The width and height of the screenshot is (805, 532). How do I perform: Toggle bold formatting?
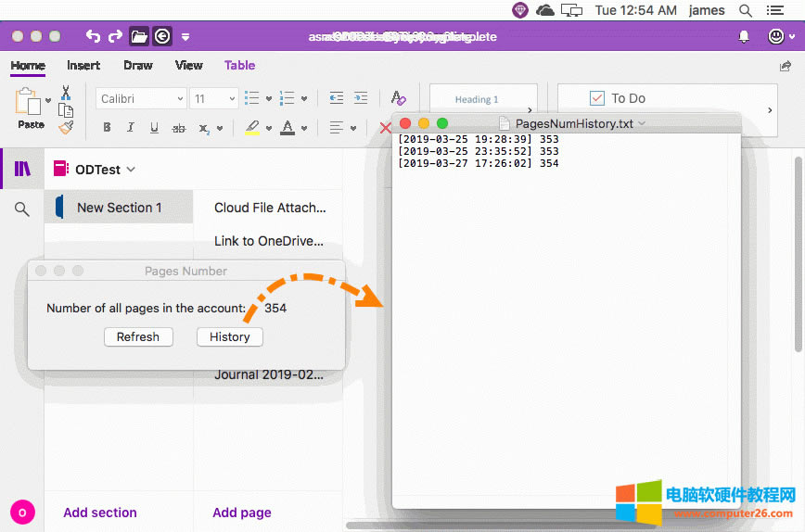(107, 128)
